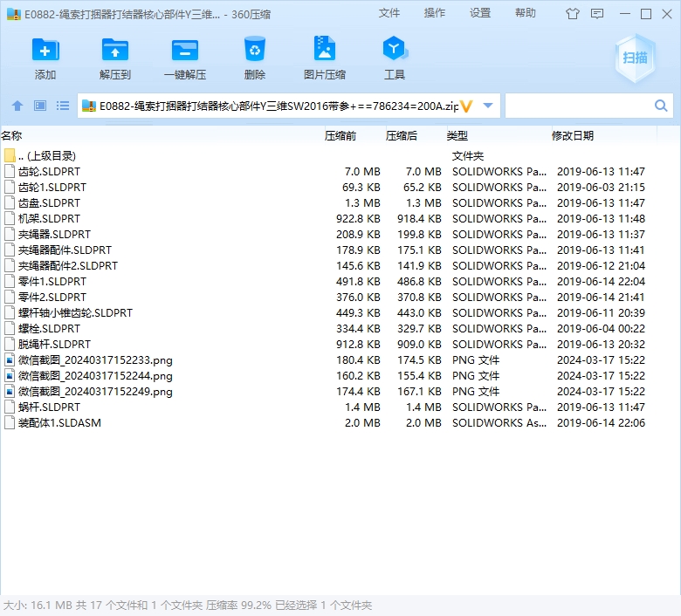Click the 69.3 KB size value
Screen dimensions: 681x616
coord(361,187)
